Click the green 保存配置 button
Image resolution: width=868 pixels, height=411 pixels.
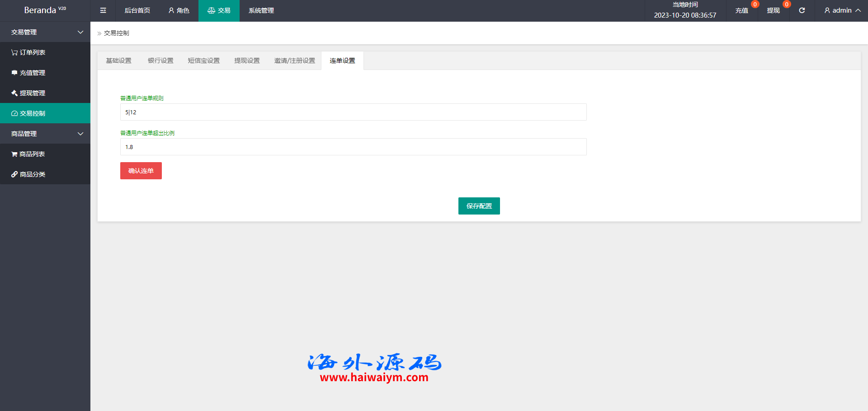point(479,206)
